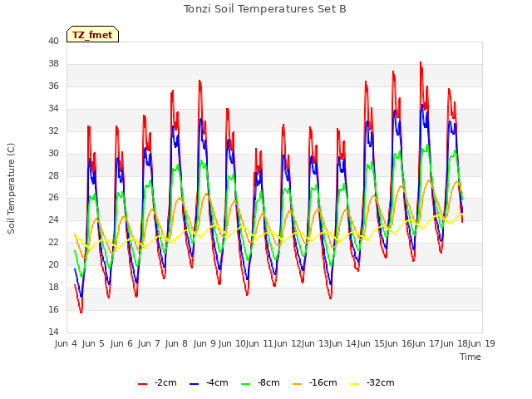Click the Jun 4 x-axis tick label
The image size is (532, 399).
tap(66, 343)
